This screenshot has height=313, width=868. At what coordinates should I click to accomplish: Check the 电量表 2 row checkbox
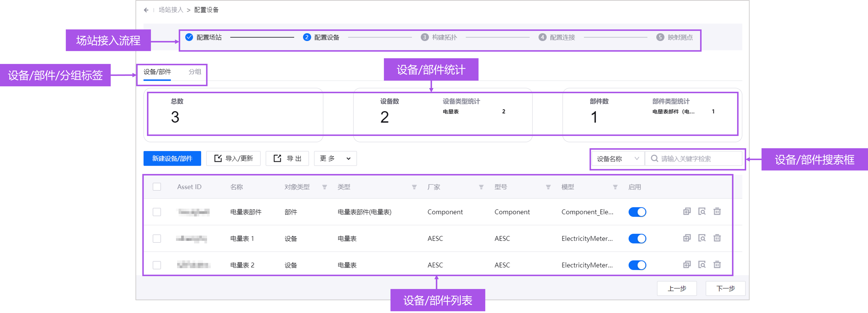click(x=157, y=265)
